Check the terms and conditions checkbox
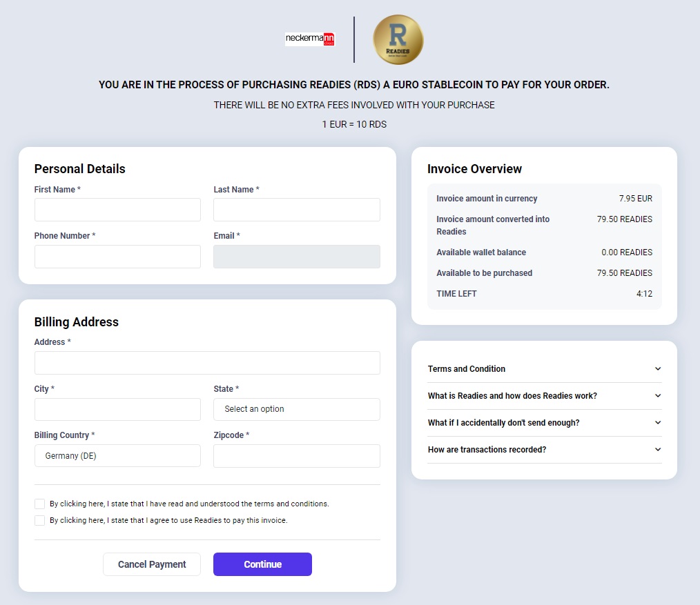This screenshot has height=605, width=700. pos(40,504)
